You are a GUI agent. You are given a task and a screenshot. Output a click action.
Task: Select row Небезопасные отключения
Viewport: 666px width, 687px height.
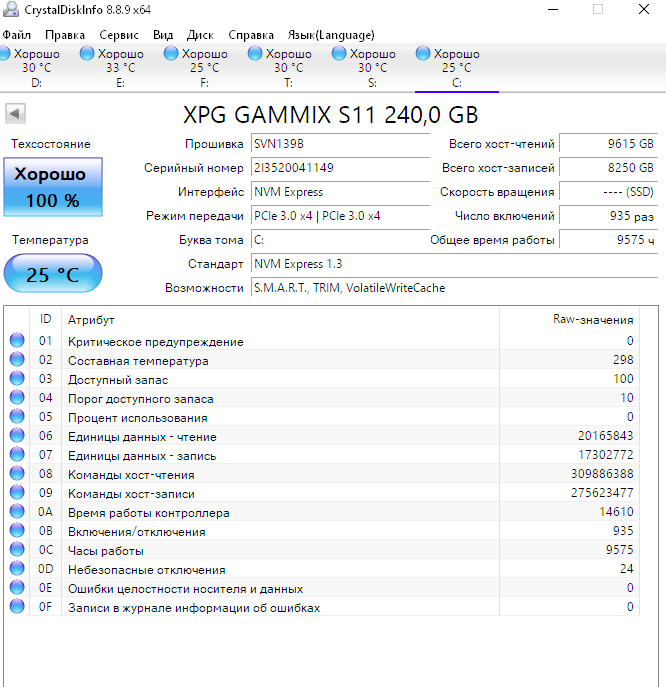click(322, 569)
